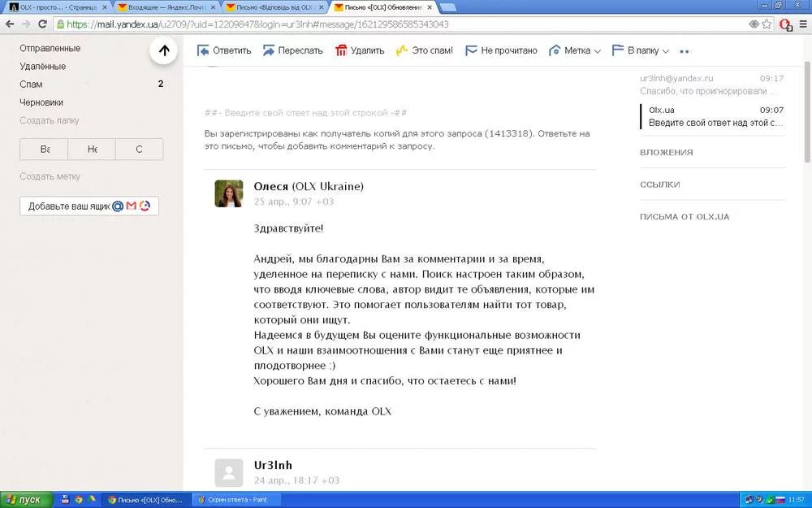This screenshot has width=812, height=508.
Task: Open the Черновики folder
Action: tap(41, 102)
